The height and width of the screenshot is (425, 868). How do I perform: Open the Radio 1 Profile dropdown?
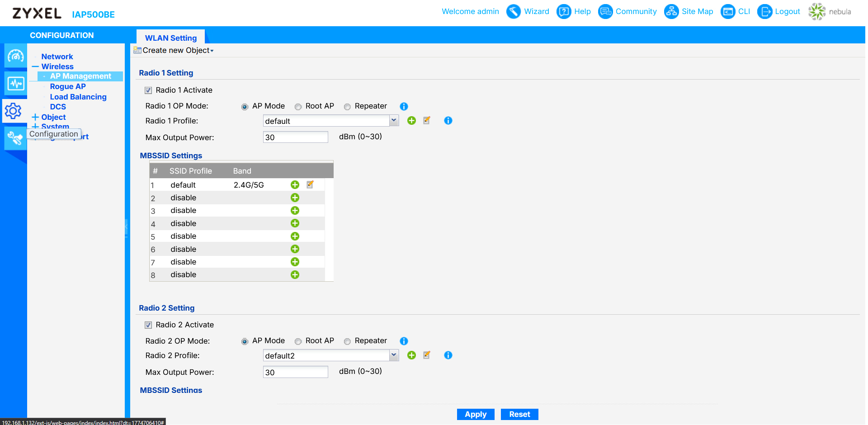point(394,121)
